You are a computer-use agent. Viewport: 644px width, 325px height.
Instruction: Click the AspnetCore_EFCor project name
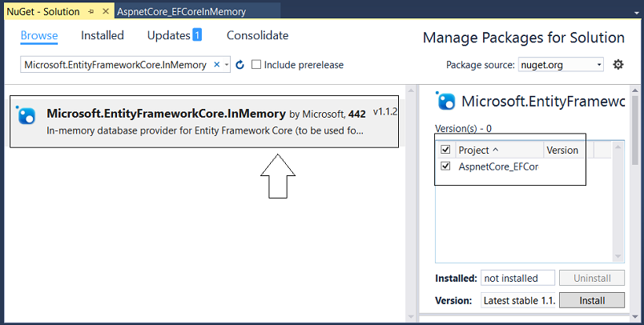click(x=498, y=167)
